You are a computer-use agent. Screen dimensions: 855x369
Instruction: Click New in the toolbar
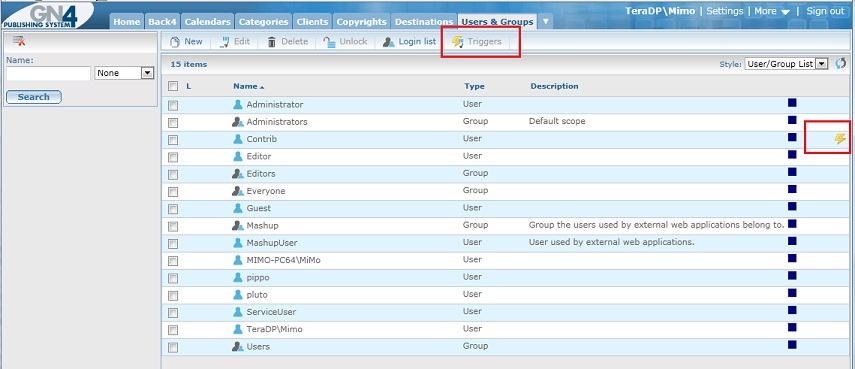pos(186,41)
